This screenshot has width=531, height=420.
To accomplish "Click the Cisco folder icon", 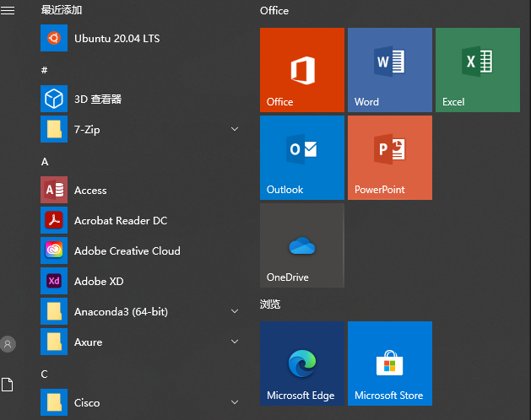I will 54,402.
